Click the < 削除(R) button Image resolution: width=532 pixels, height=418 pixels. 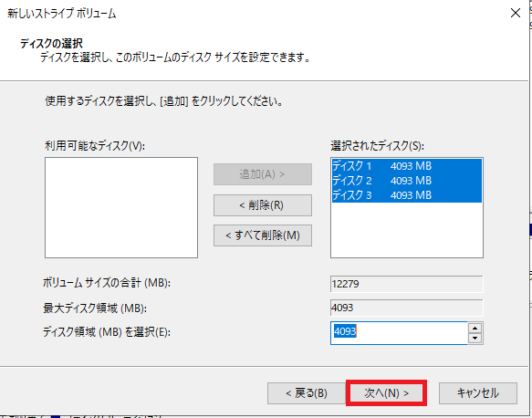click(263, 205)
